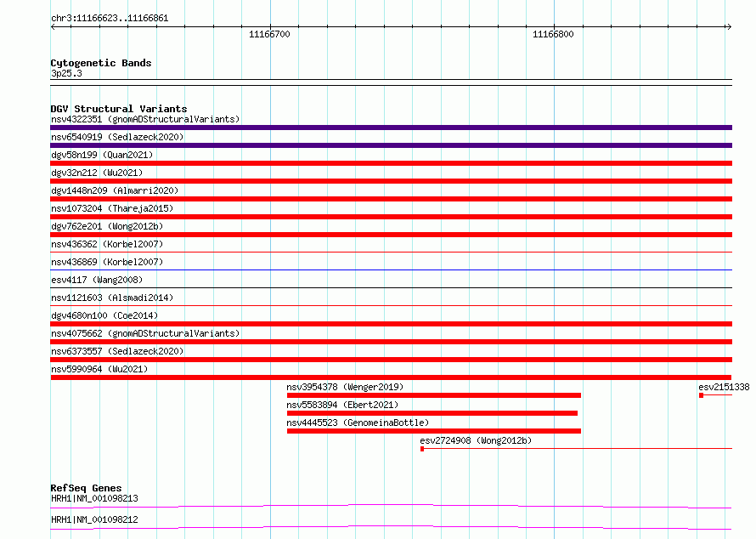Viewport: 756px width, 539px height.
Task: Click the RefSeq Genes track heading
Action: coord(86,488)
